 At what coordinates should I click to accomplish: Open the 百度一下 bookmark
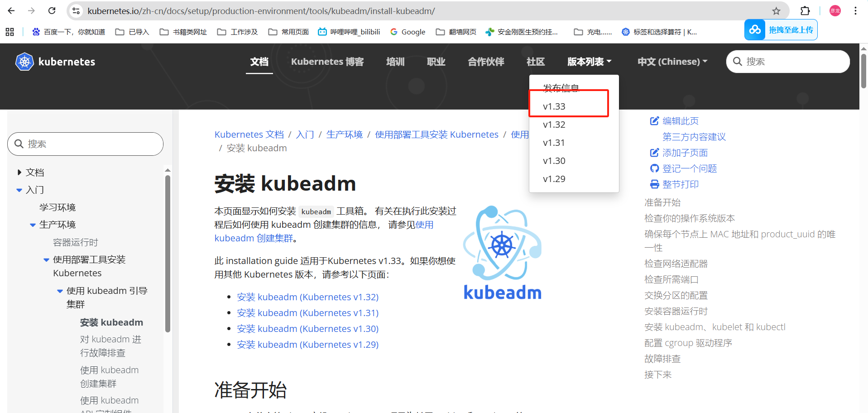coord(69,32)
